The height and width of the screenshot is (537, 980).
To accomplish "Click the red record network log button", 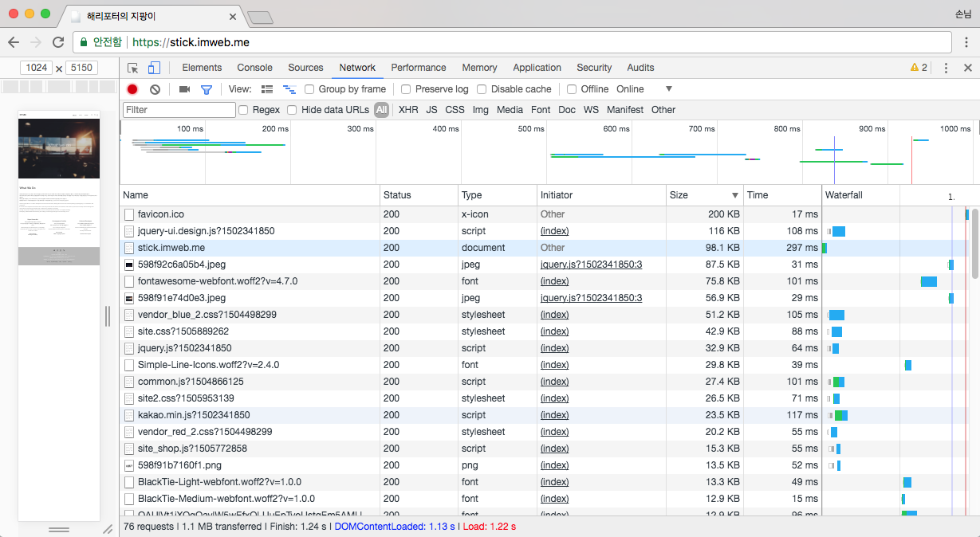I will [x=132, y=89].
